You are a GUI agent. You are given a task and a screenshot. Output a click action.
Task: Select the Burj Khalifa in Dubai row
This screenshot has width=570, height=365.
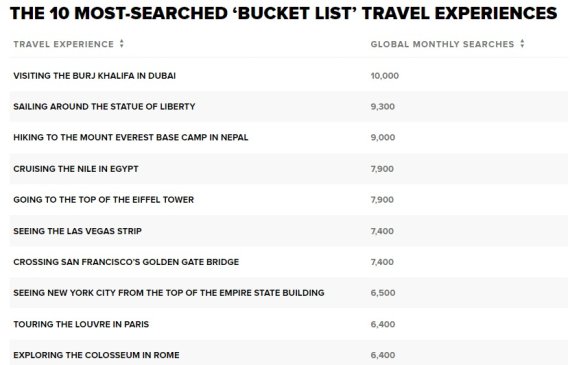[x=289, y=76]
